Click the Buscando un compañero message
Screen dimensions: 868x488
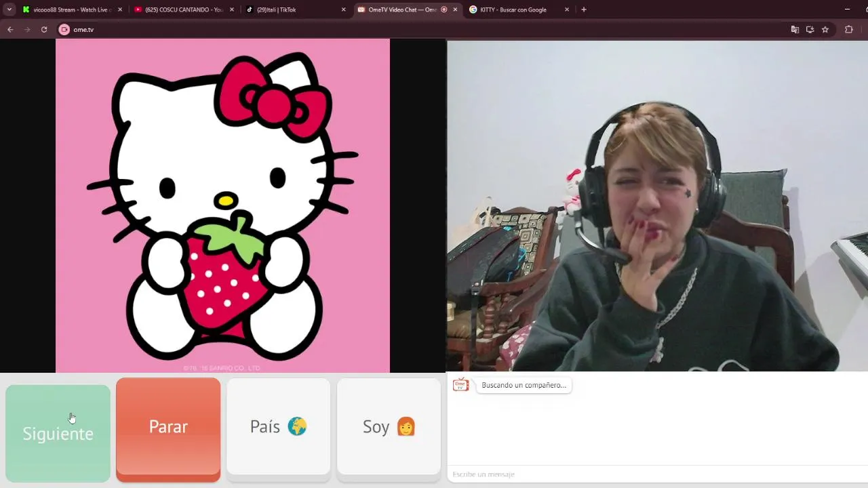coord(524,385)
